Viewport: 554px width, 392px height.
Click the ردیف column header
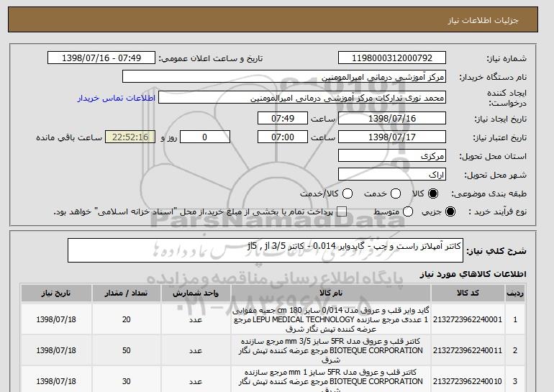click(x=515, y=293)
